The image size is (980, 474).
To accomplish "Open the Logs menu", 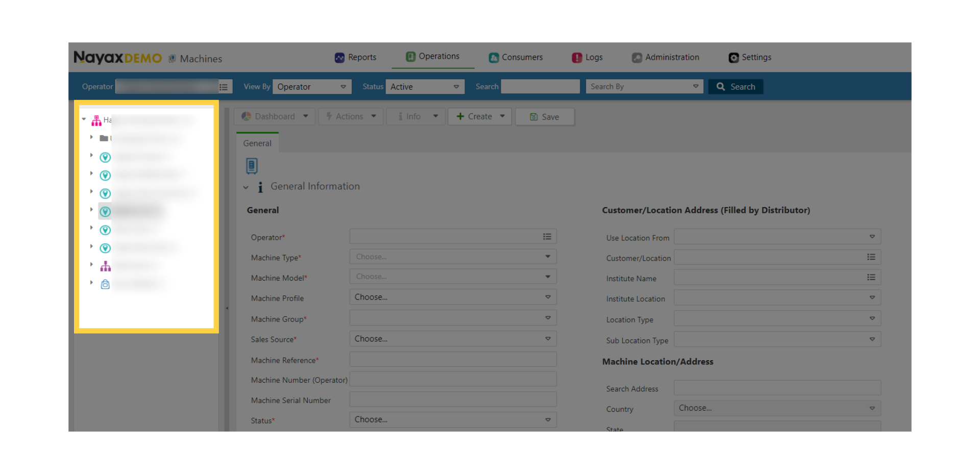I will pyautogui.click(x=587, y=58).
